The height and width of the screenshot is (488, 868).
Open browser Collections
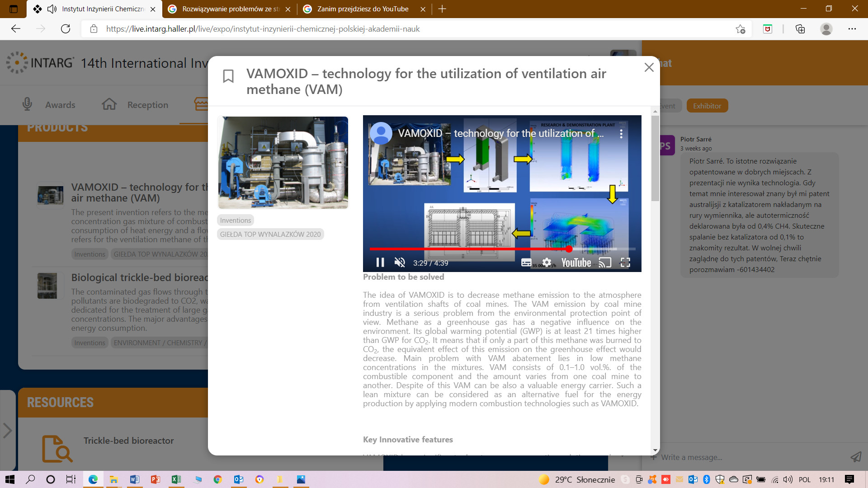(800, 29)
